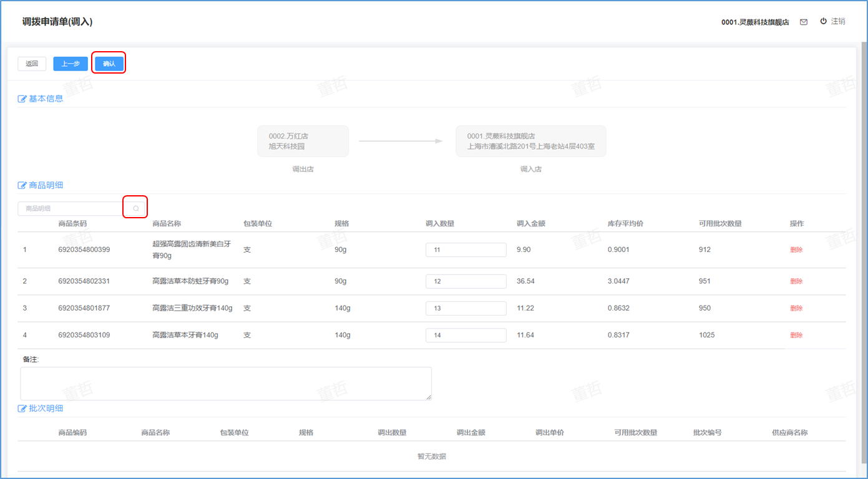This screenshot has height=479, width=868.
Task: Click the power icon beside 注销
Action: click(x=823, y=21)
